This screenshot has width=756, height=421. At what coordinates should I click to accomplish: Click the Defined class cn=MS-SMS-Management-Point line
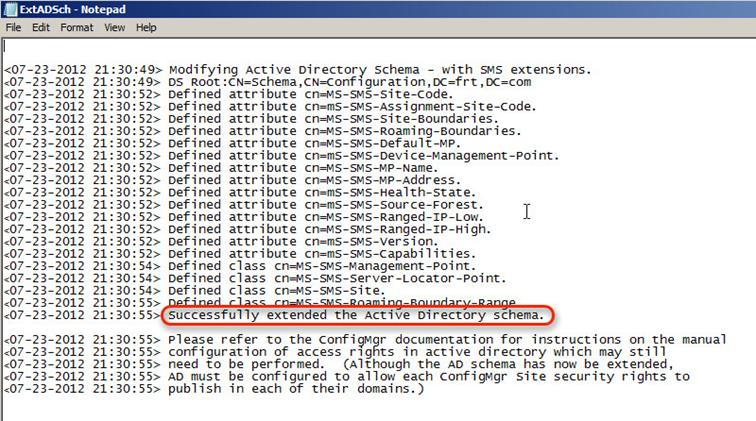[x=240, y=266]
